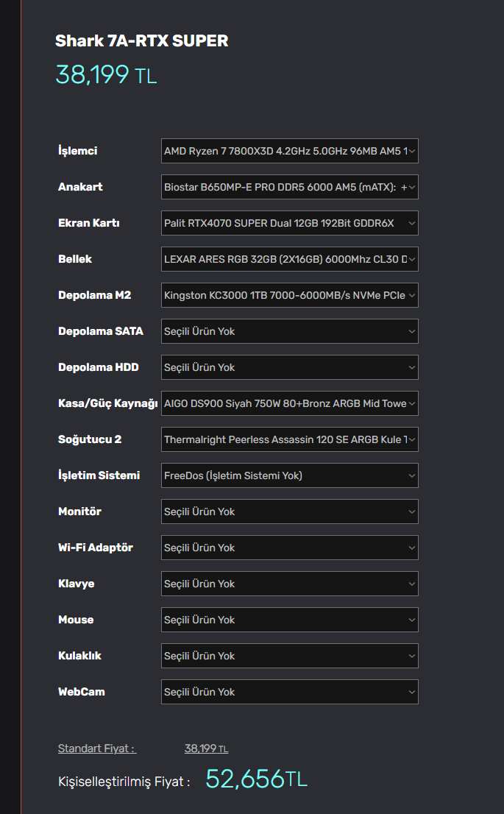Expand the Mouse selection dropdown
Viewport: 504px width, 814px height.
coord(289,620)
